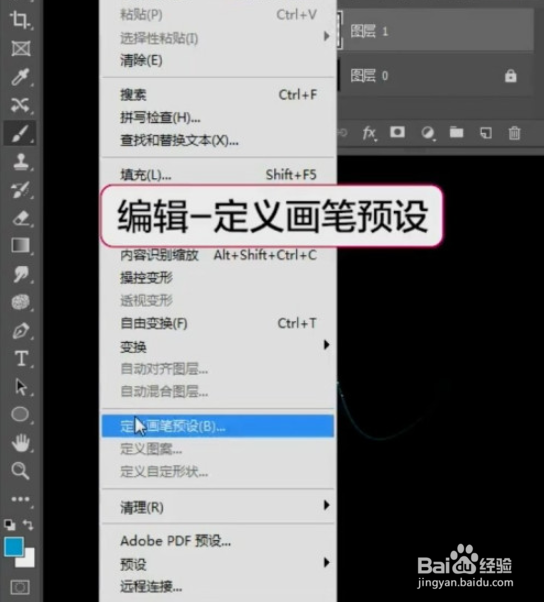Choose 自动混合图层... menu item
This screenshot has height=602, width=544.
[x=218, y=392]
